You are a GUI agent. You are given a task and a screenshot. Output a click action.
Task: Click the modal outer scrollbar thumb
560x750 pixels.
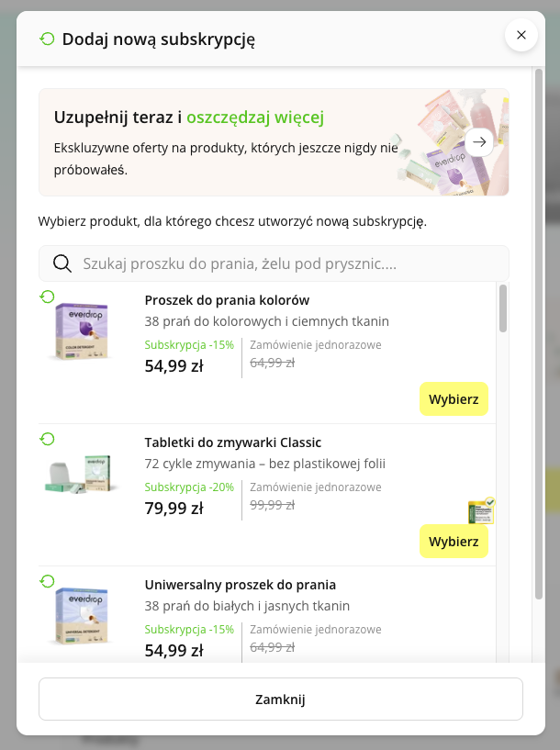coord(539,334)
